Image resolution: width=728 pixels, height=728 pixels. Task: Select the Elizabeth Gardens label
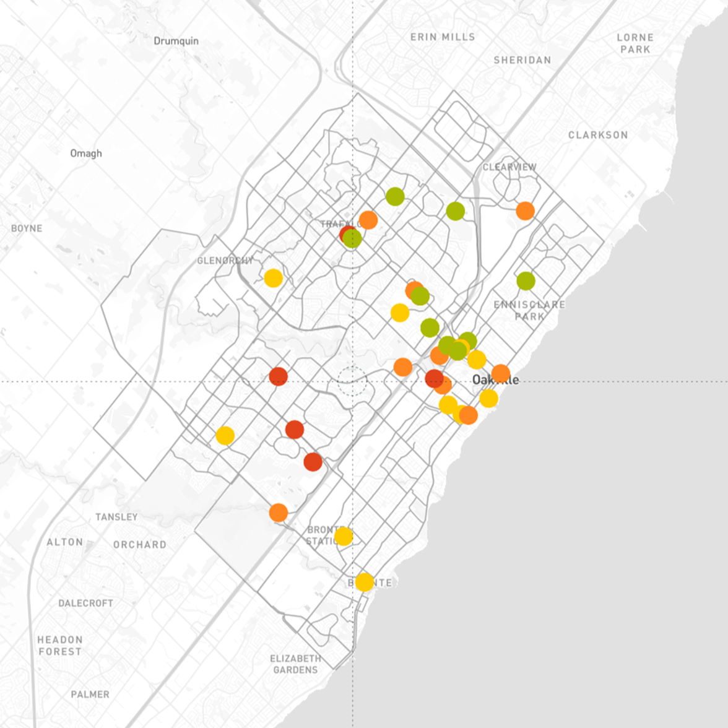(295, 664)
